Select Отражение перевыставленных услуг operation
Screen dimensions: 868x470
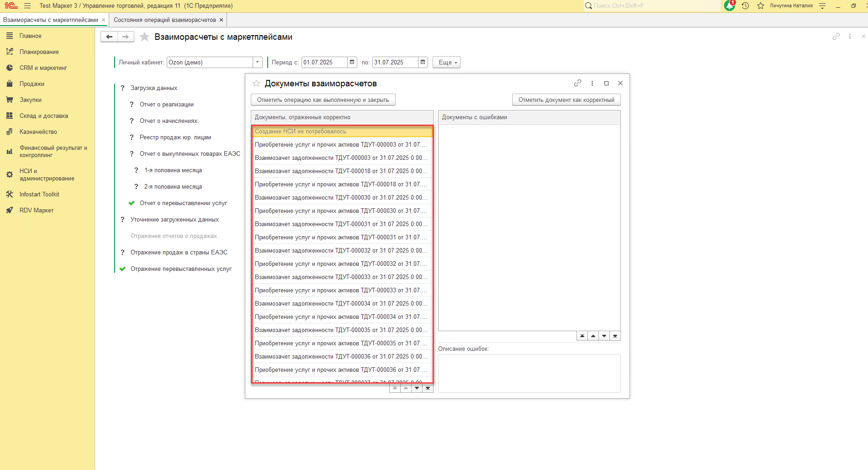click(x=181, y=269)
